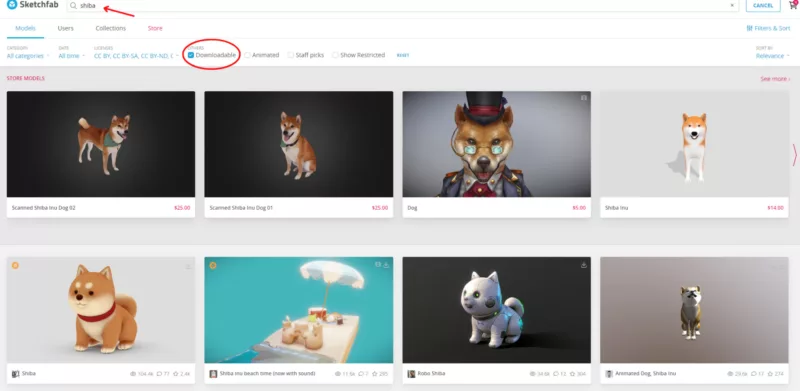Click author avatar next to Shiba title

(15, 374)
